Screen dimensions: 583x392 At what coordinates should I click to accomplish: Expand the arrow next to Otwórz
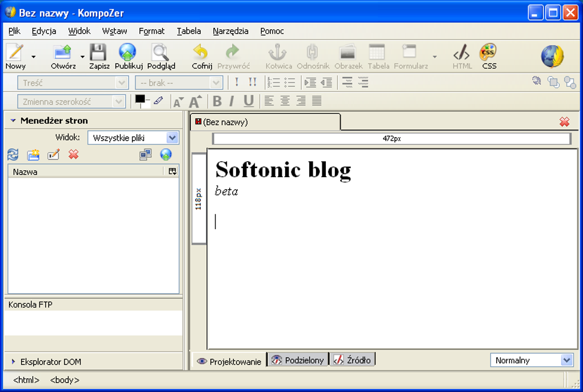click(82, 57)
